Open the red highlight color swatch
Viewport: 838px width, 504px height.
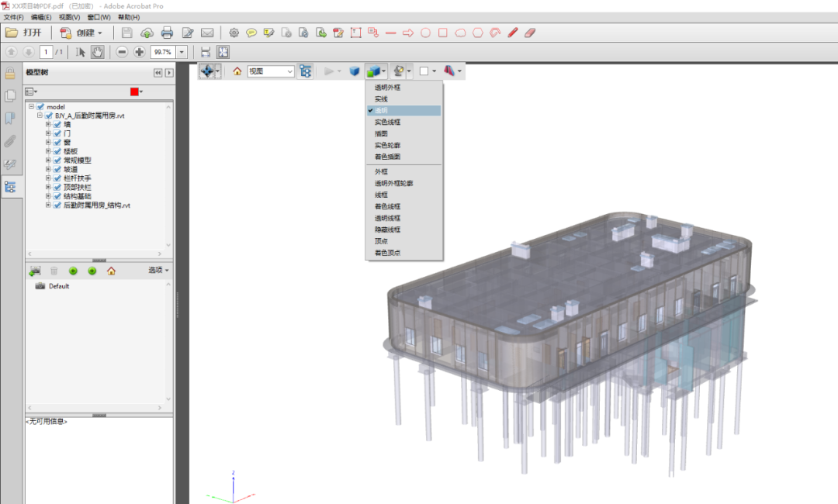pos(135,91)
